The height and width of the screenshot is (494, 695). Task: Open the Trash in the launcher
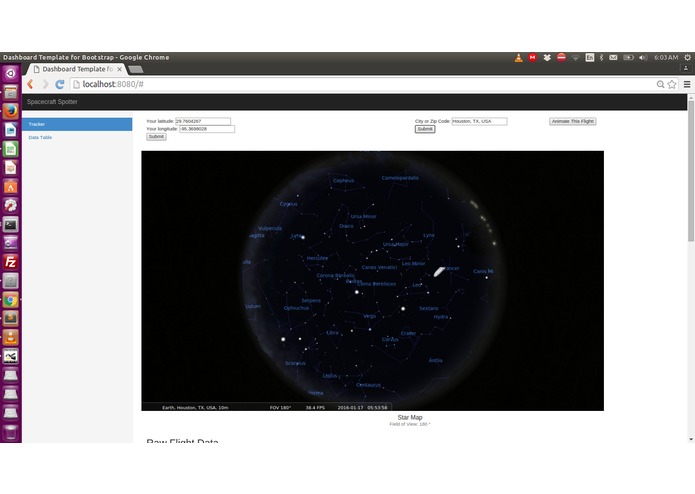11,432
